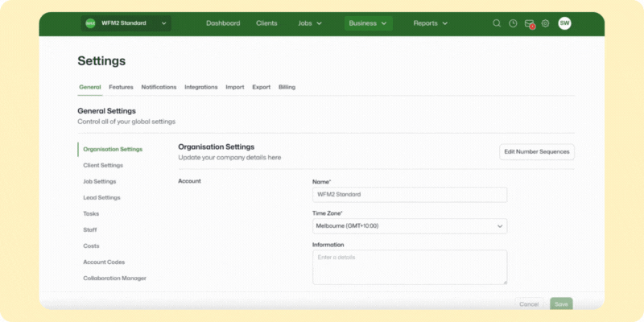Viewport: 644px width, 322px height.
Task: Click the Cancel button
Action: 529,304
